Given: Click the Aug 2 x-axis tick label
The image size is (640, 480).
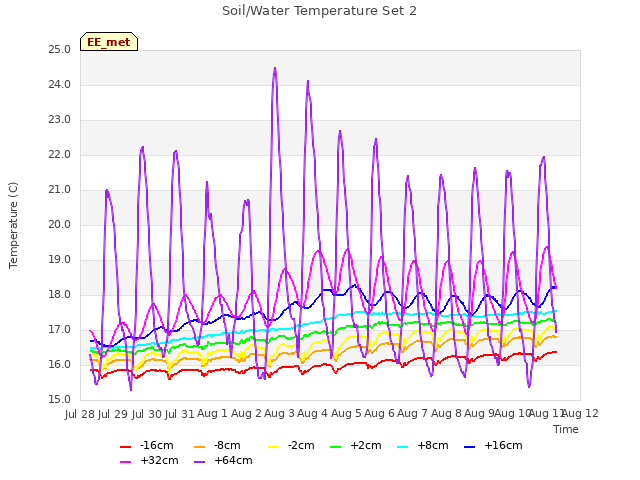Looking at the screenshot, I should pos(246,413).
